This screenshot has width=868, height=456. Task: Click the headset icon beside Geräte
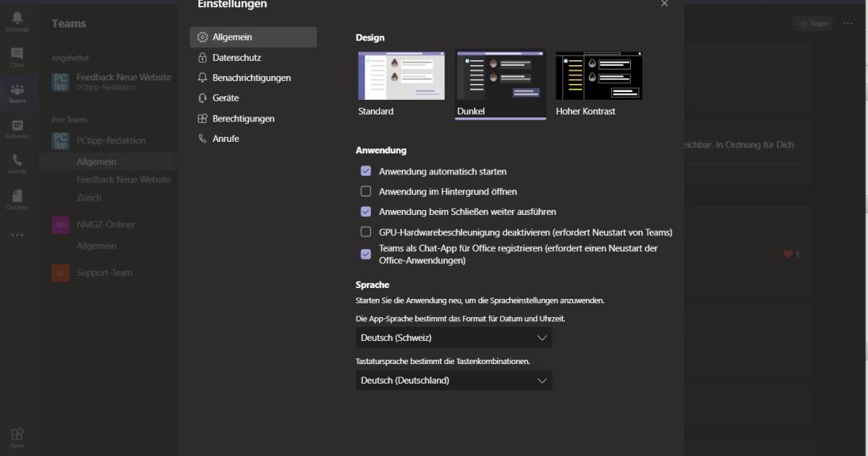[x=203, y=98]
